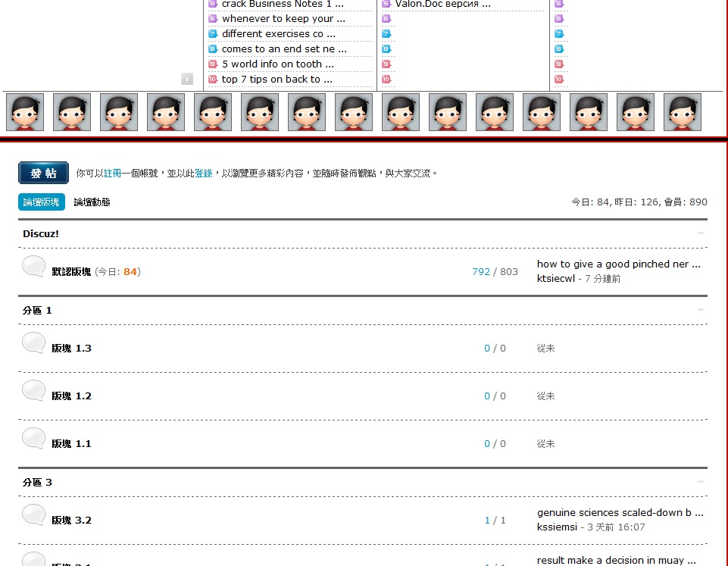728x566 pixels.
Task: Click the forum bubble icon for 版塊 1.2
Action: (33, 391)
